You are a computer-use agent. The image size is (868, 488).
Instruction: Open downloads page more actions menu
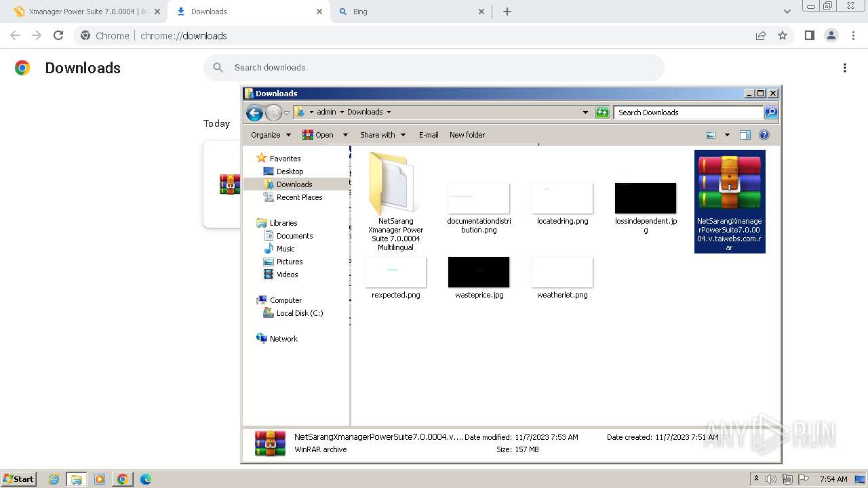tap(845, 68)
